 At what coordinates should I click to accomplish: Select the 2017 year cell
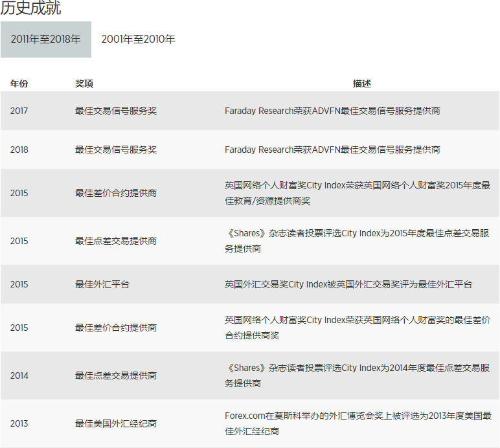(19, 111)
